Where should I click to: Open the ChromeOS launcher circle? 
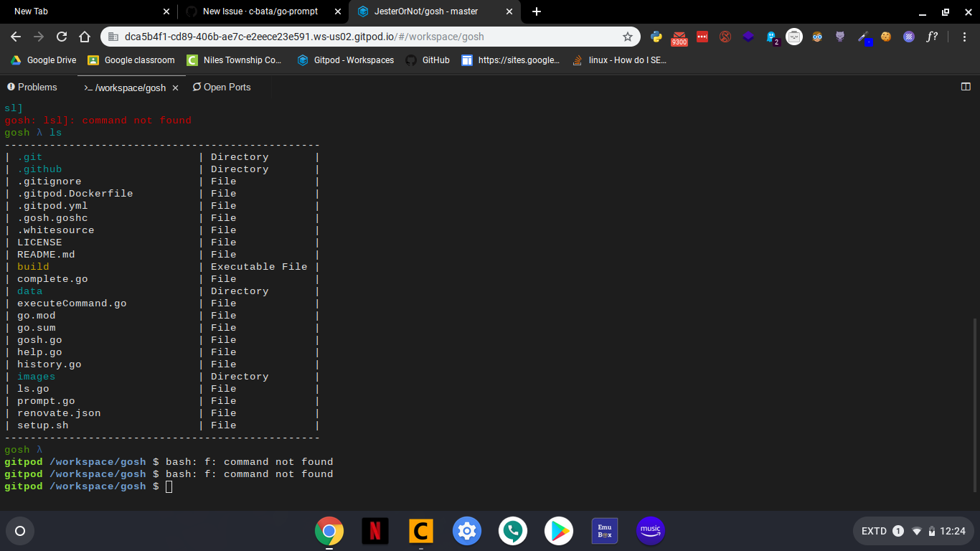(x=20, y=531)
